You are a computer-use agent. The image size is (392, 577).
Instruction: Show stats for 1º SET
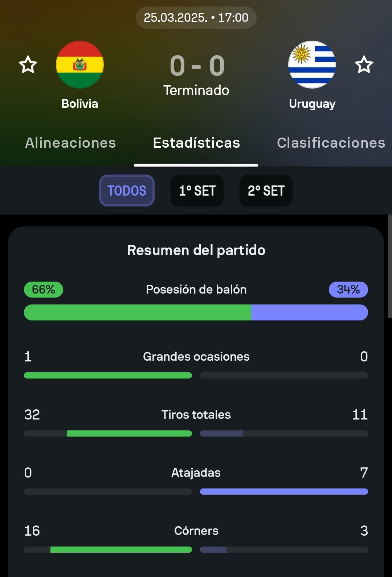coord(197,191)
